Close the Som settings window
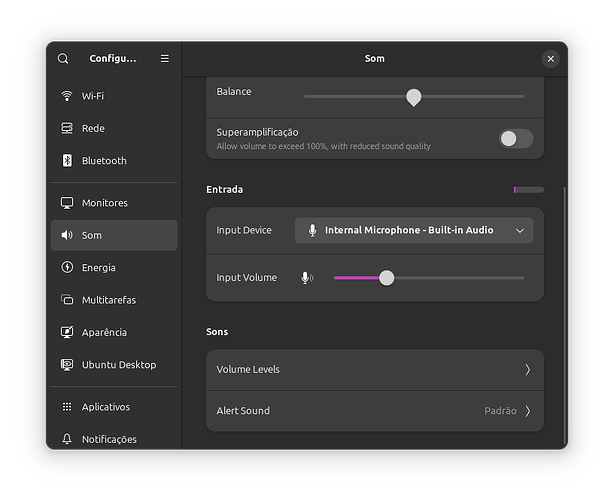Image resolution: width=614 pixels, height=500 pixels. pos(550,59)
